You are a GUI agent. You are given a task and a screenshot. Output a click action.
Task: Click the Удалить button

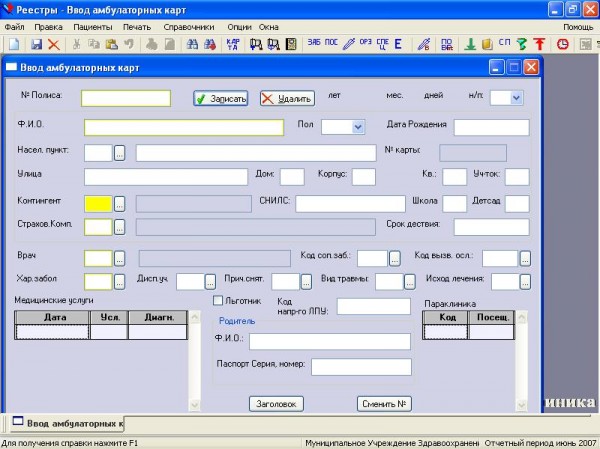tap(287, 99)
